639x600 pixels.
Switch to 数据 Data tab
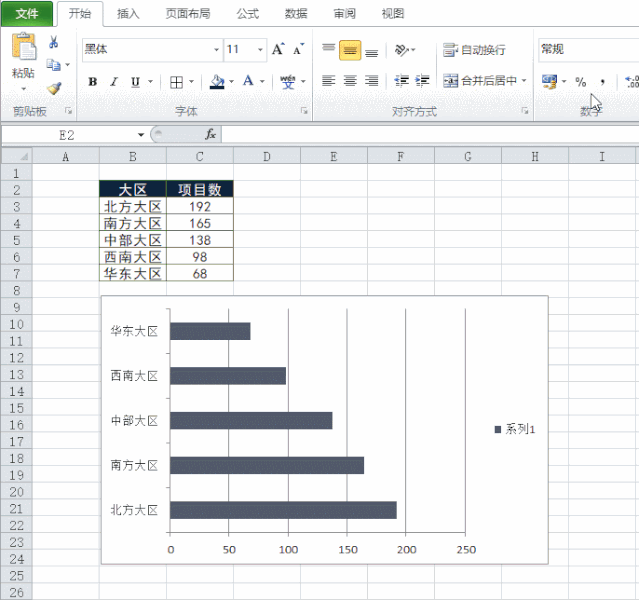(296, 14)
